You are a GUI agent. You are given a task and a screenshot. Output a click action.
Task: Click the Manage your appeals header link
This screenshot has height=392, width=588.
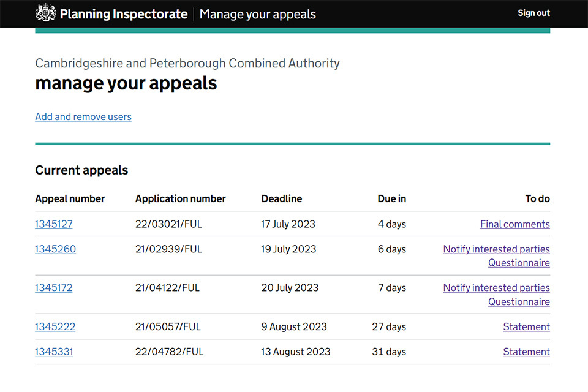(x=257, y=13)
